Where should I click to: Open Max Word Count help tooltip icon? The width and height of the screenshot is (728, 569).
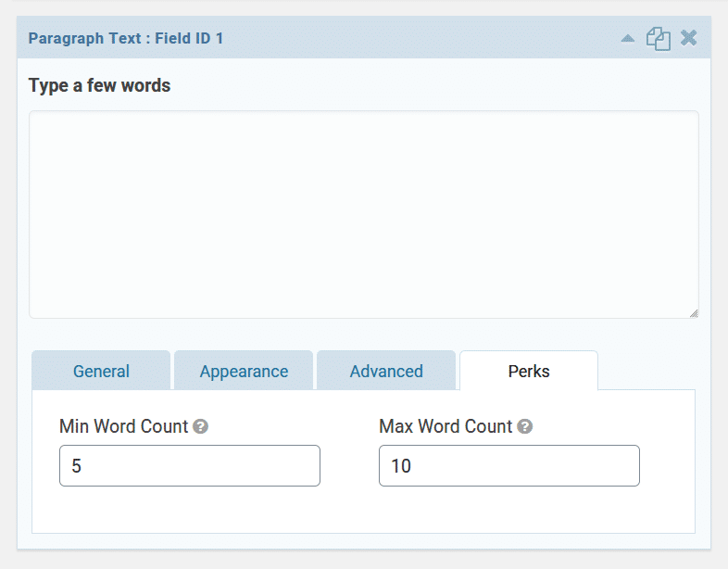524,426
